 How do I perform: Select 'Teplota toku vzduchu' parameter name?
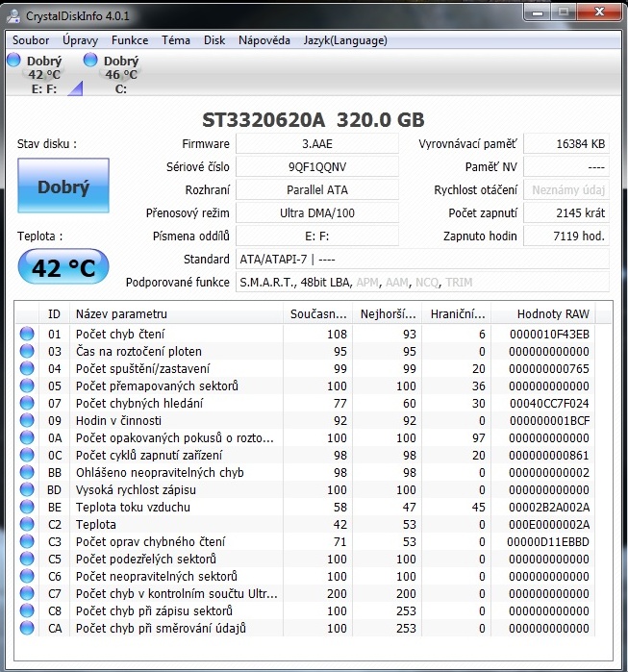pyautogui.click(x=133, y=507)
